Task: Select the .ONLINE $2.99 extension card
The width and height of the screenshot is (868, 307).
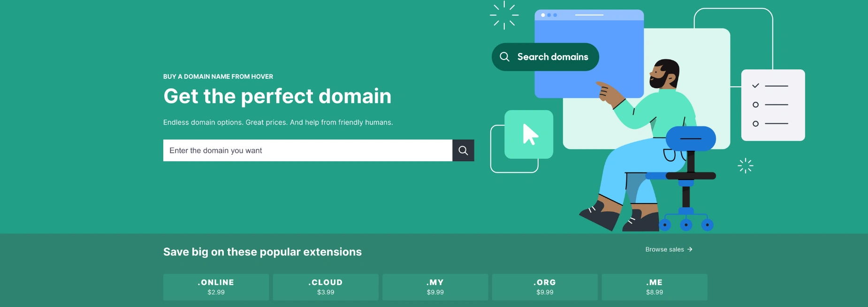Action: click(x=216, y=287)
